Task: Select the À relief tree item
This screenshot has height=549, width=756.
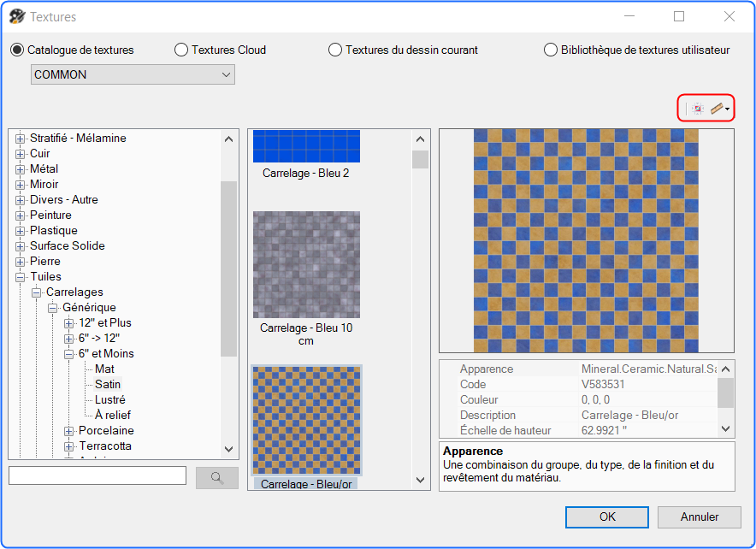Action: tap(113, 415)
